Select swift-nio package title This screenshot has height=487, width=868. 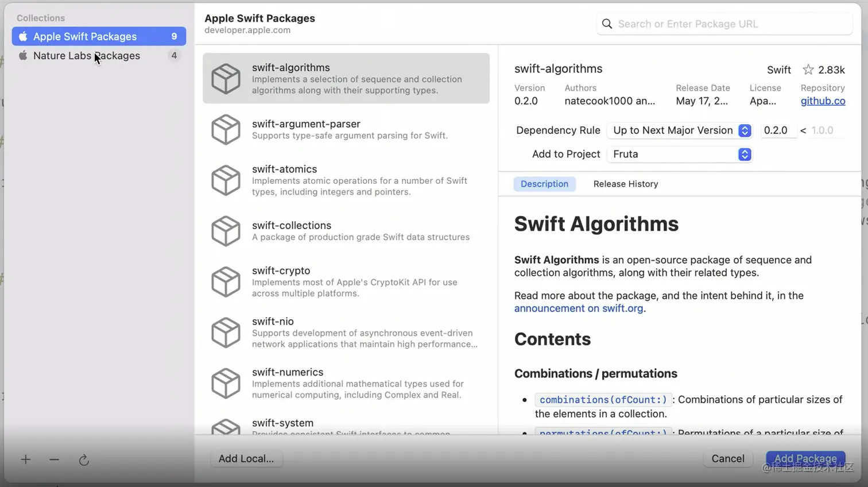(x=273, y=322)
